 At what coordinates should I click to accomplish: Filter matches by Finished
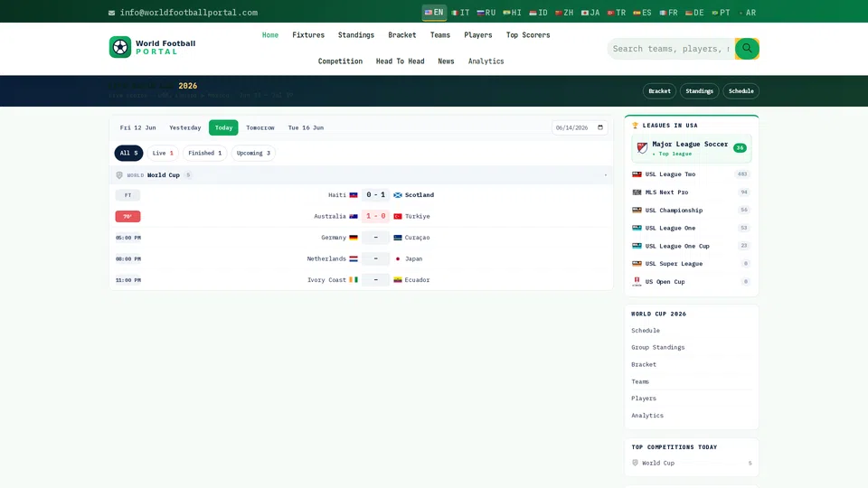205,154
